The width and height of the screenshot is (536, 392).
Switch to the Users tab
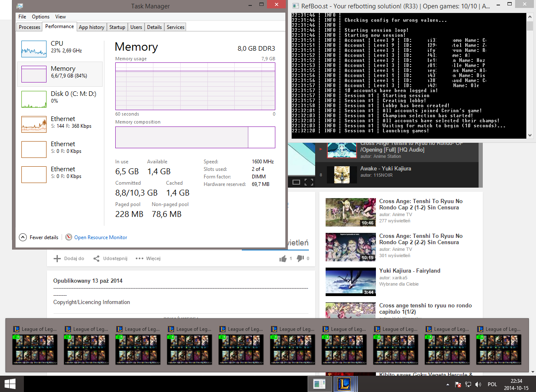136,27
